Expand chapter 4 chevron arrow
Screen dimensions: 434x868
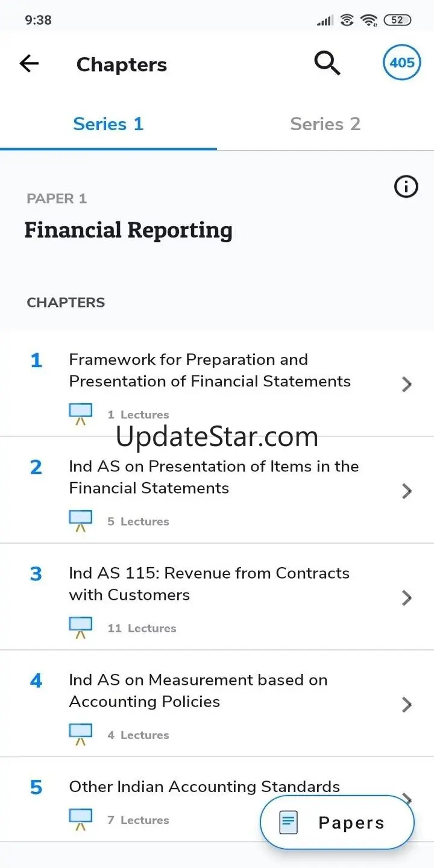pos(407,704)
